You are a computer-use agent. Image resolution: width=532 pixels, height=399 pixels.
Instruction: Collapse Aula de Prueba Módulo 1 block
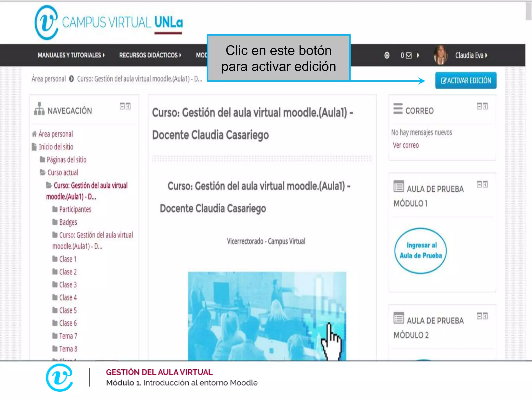479,184
